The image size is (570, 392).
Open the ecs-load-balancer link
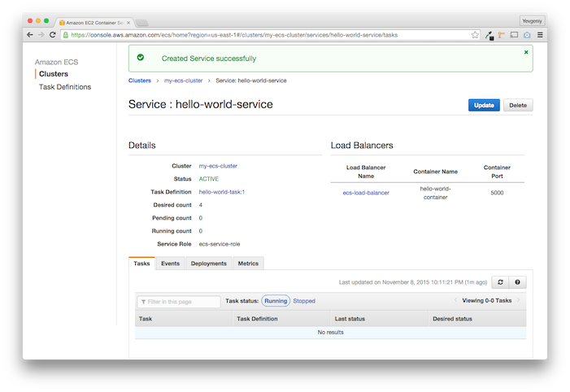366,193
